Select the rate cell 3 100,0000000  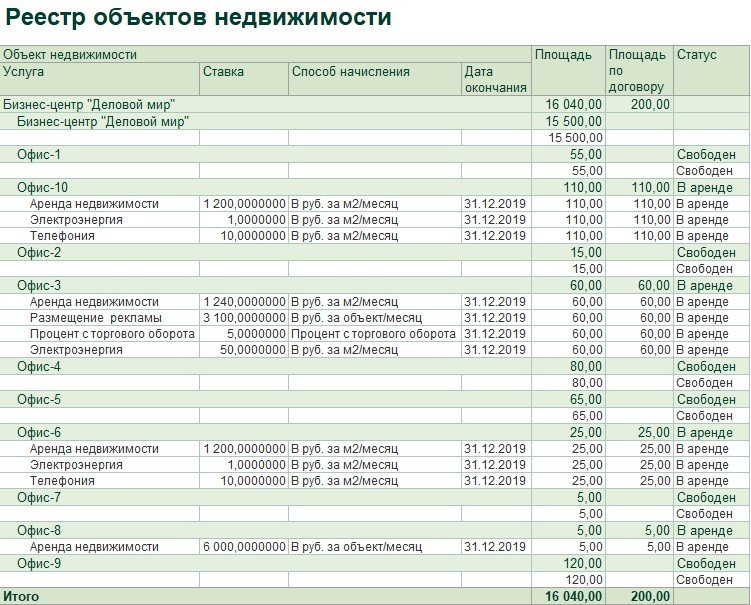[x=244, y=318]
